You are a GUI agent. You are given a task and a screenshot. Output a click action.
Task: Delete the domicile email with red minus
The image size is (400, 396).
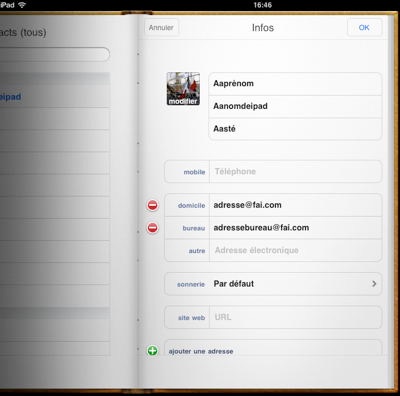click(x=152, y=205)
